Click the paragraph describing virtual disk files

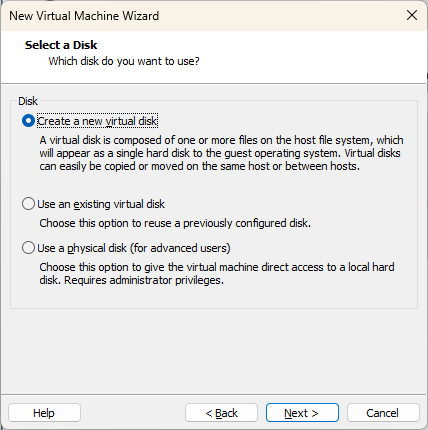(221, 153)
